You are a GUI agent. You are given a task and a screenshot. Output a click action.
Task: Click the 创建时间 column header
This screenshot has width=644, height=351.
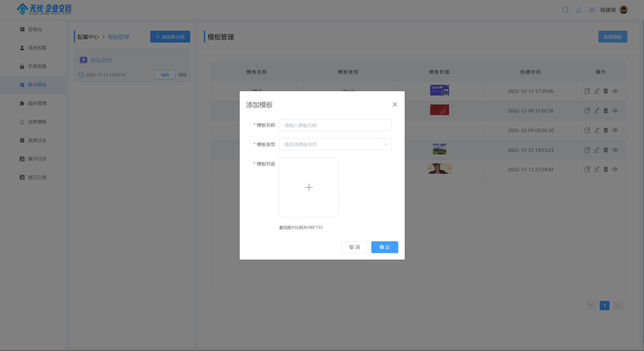530,72
